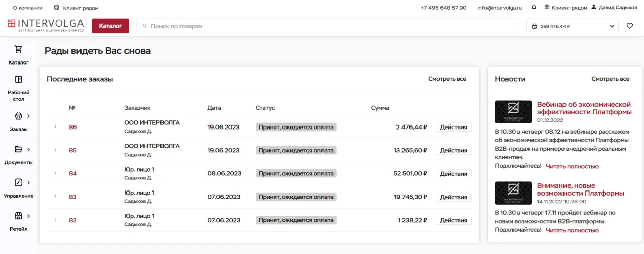This screenshot has height=254, width=644.
Task: Click the Ретейл store icon
Action: coord(19,216)
